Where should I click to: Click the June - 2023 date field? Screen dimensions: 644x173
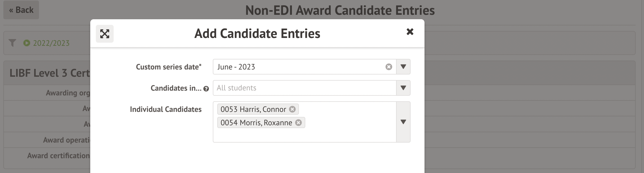pyautogui.click(x=298, y=67)
